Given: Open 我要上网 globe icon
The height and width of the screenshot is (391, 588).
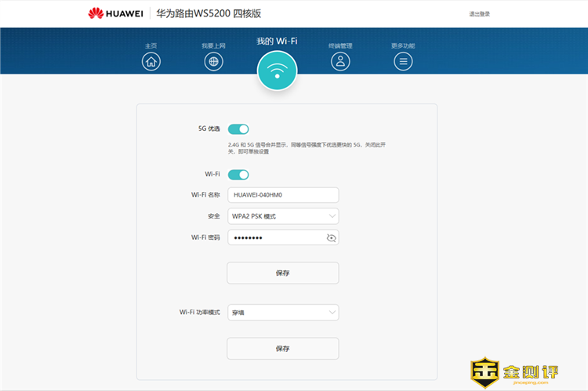Looking at the screenshot, I should point(213,62).
